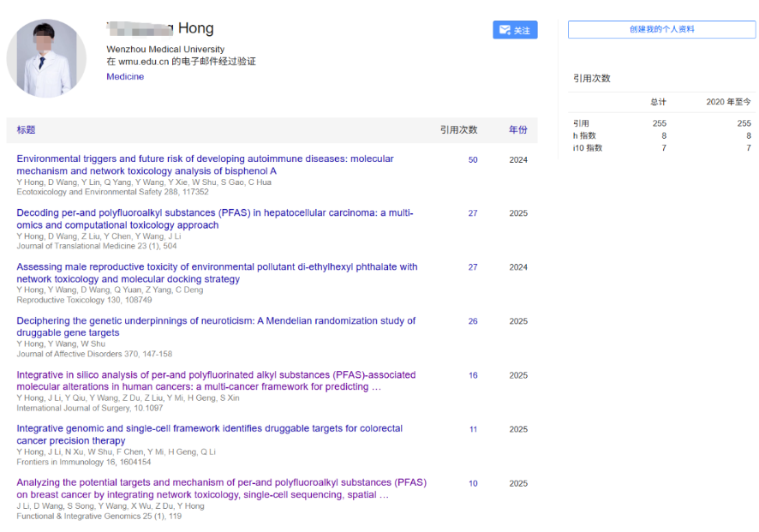This screenshot has height=532, width=759.
Task: Open the PFAS breast cancer targets paper
Action: point(222,488)
